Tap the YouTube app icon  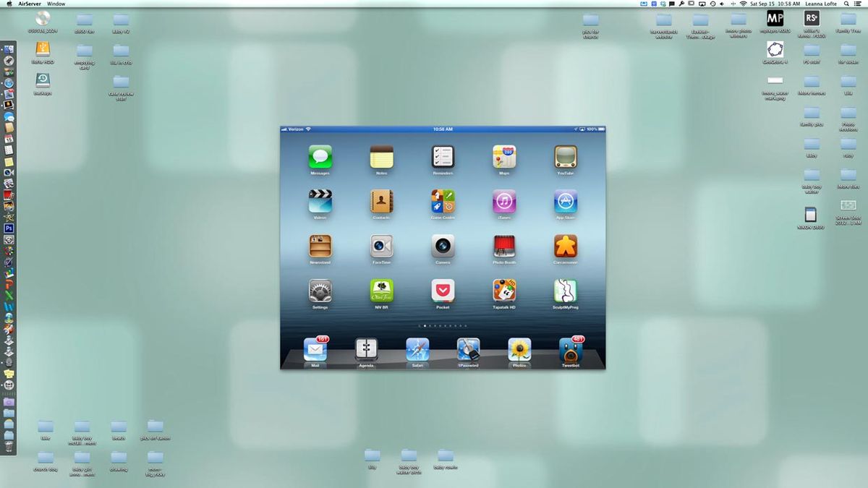pyautogui.click(x=566, y=157)
